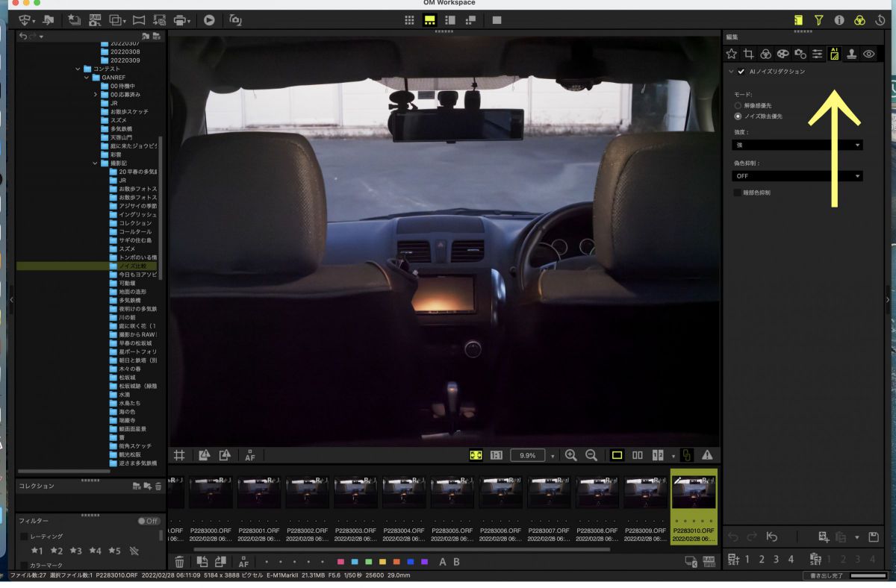Click the save floppy icon in edit panel
The width and height of the screenshot is (896, 588).
874,537
